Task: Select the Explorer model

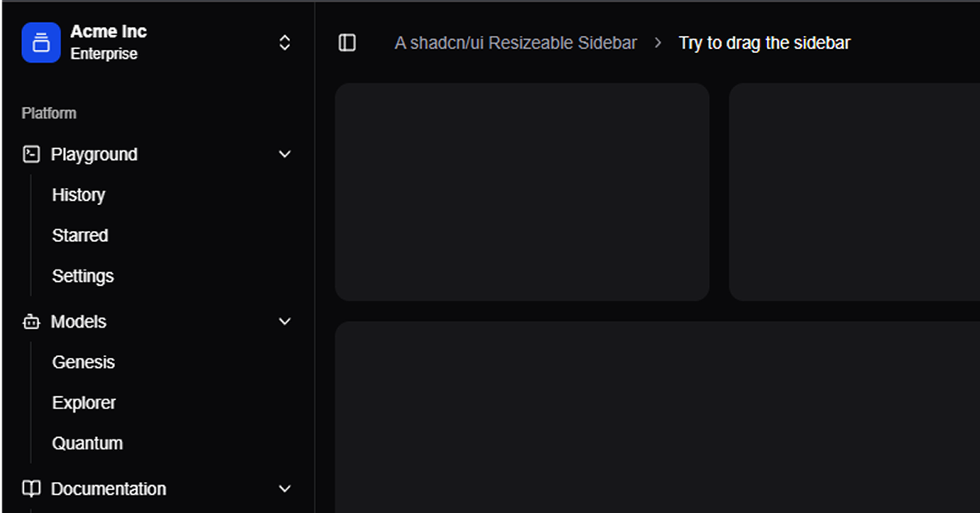Action: click(83, 402)
